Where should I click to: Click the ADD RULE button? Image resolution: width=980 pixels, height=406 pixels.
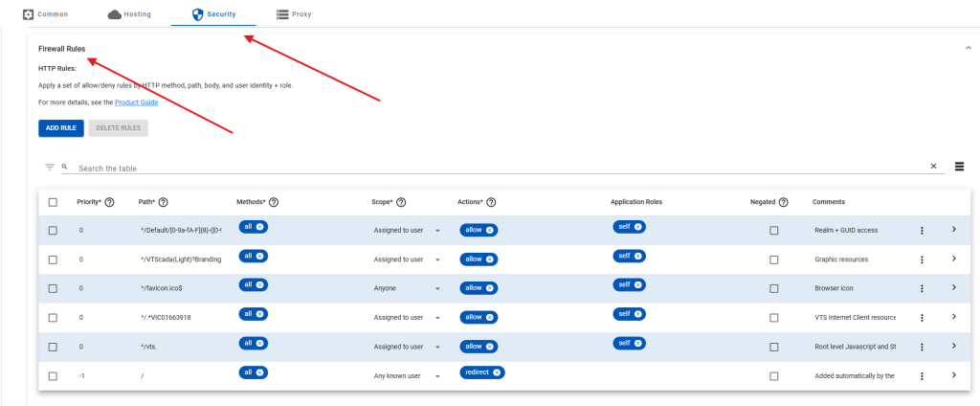[x=61, y=127]
